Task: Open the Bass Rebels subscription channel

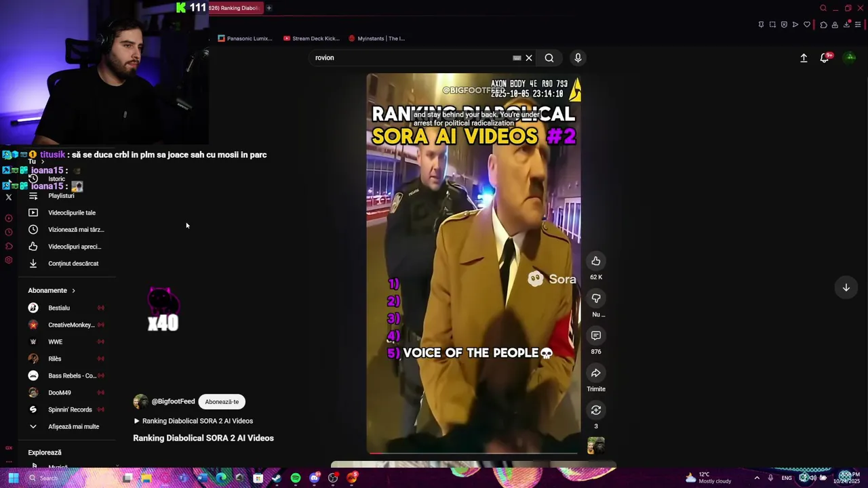Action: tap(66, 375)
